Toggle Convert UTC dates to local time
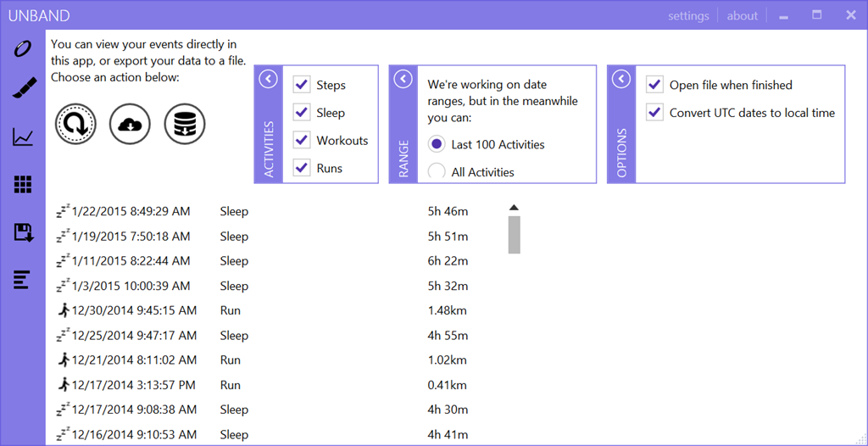868x446 pixels. [654, 113]
